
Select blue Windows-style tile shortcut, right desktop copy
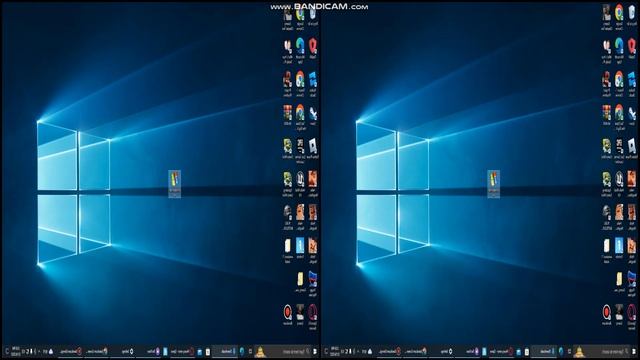click(x=632, y=84)
